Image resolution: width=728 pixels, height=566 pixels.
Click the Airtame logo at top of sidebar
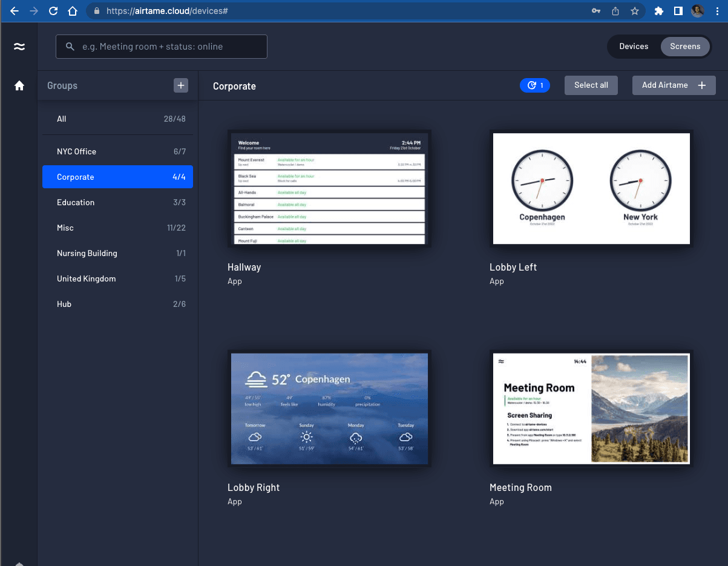pyautogui.click(x=19, y=46)
